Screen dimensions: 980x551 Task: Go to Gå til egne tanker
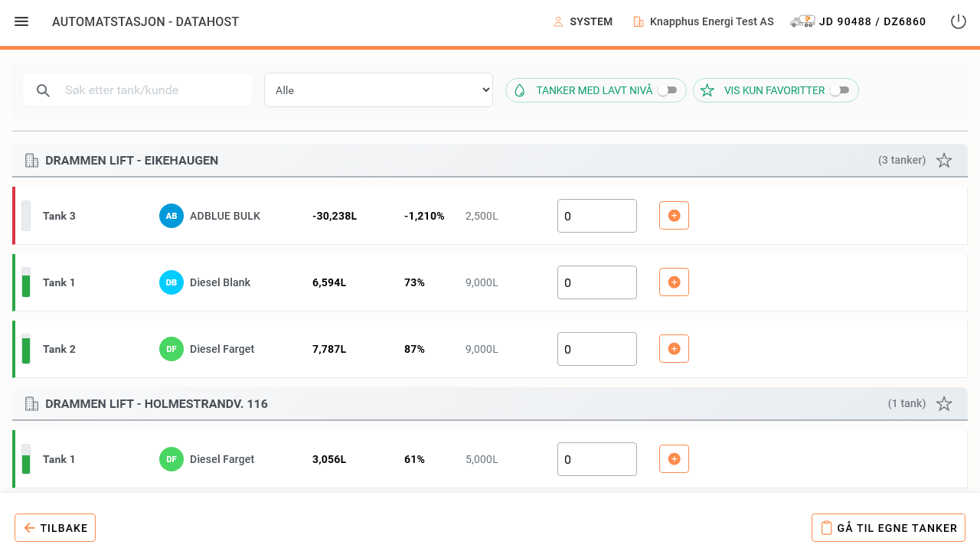click(888, 528)
